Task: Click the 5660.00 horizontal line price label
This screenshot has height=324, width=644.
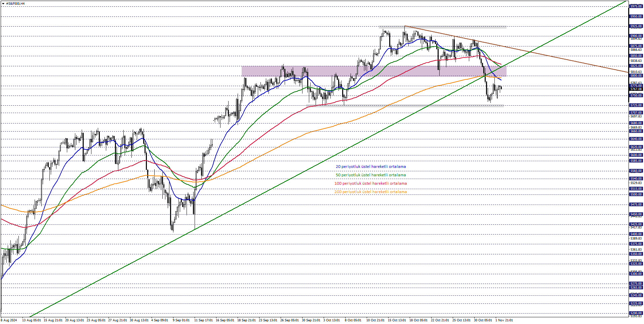Action: tap(636, 131)
